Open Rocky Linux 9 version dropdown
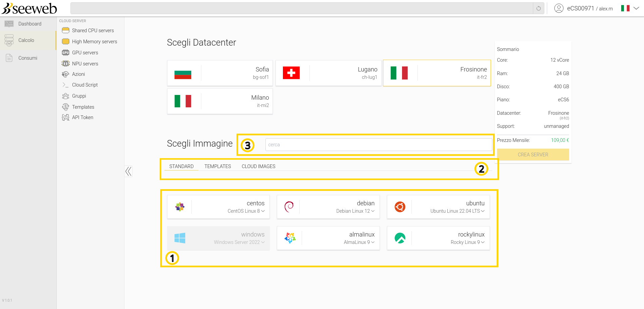This screenshot has width=644, height=309. click(467, 242)
